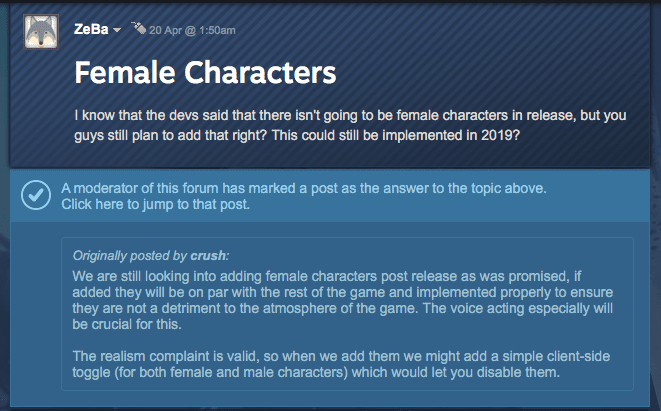661x411 pixels.
Task: Click the input device icon before the timestamp
Action: point(138,28)
